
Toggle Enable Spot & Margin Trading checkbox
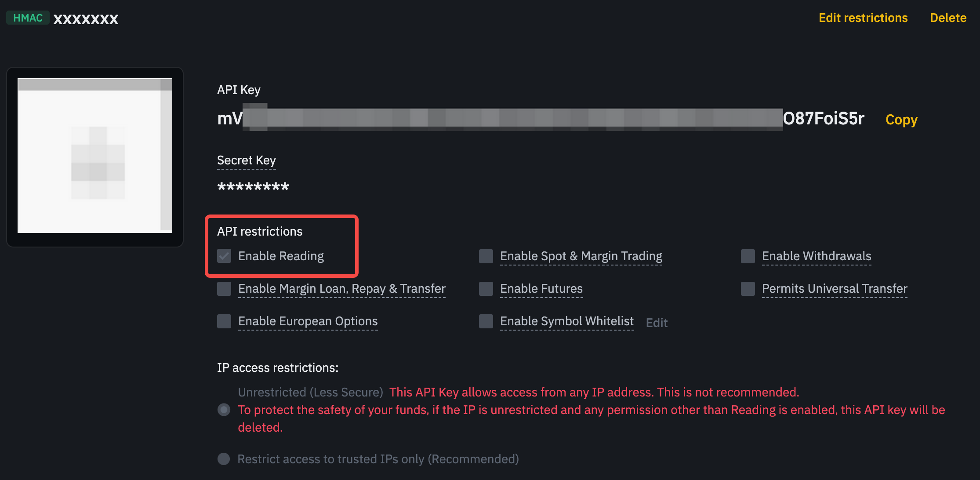coord(487,256)
